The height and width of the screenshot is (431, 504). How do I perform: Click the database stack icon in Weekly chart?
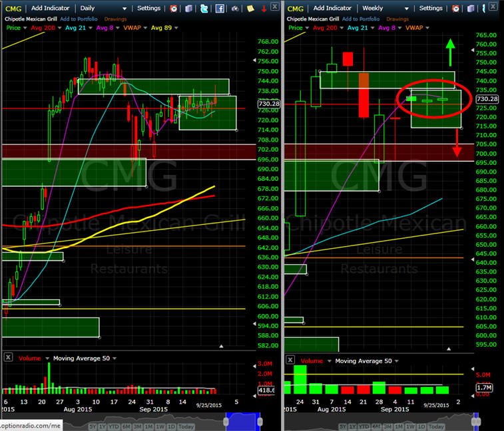point(471,9)
